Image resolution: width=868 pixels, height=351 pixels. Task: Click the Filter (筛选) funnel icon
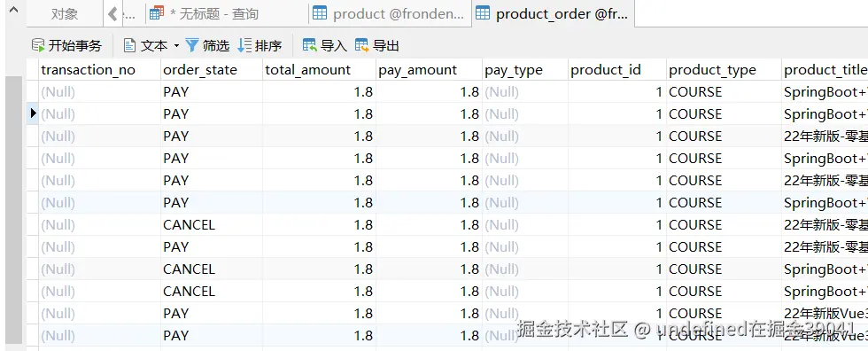pos(192,45)
